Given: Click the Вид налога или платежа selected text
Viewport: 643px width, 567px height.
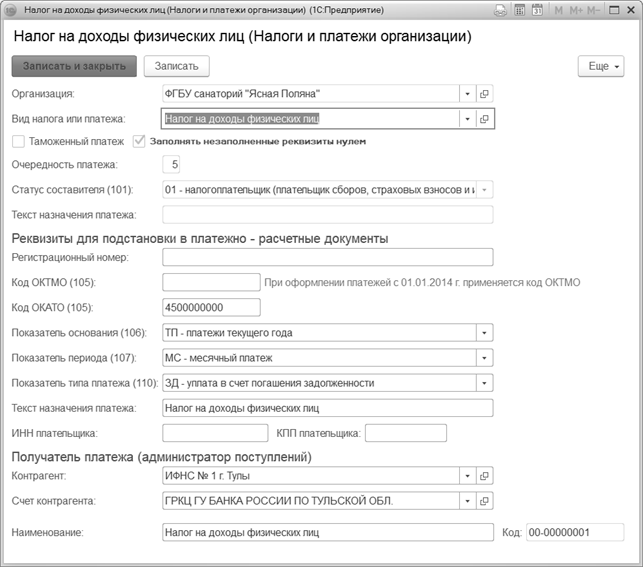Looking at the screenshot, I should (242, 119).
